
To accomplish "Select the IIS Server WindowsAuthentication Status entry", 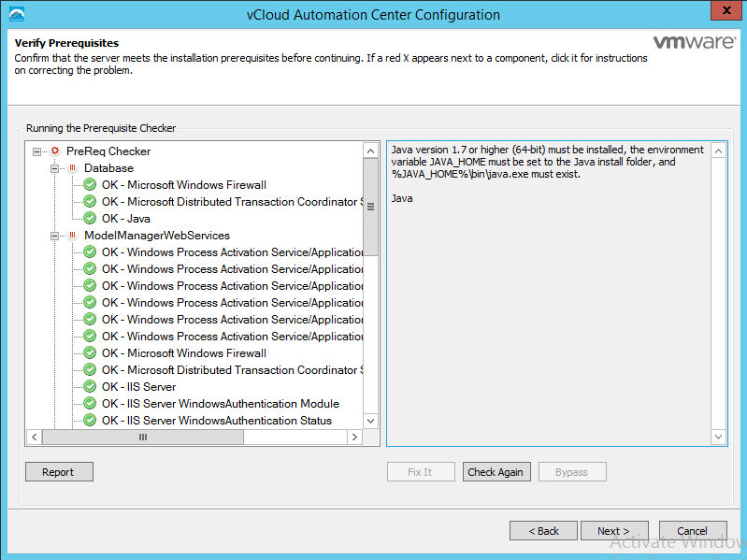I will [217, 421].
